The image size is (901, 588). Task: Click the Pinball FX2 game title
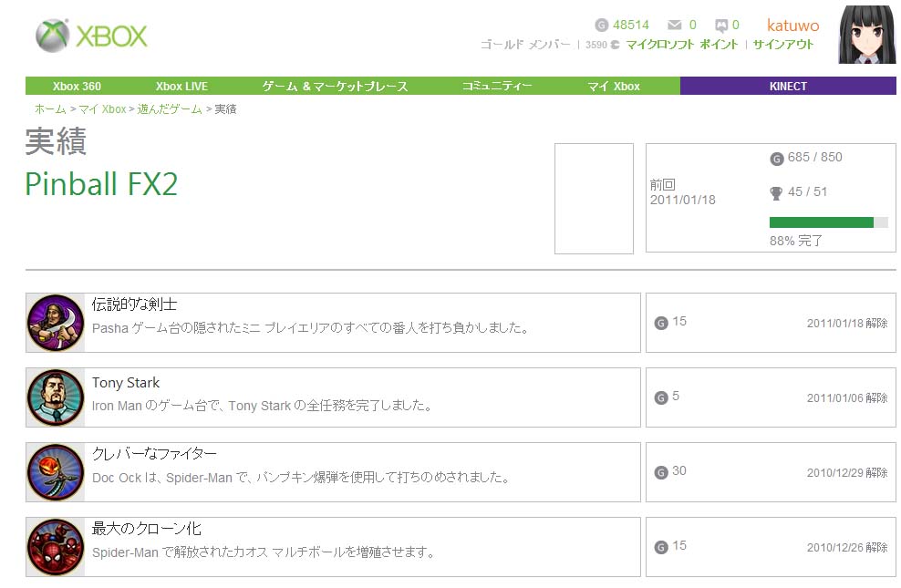coord(102,184)
